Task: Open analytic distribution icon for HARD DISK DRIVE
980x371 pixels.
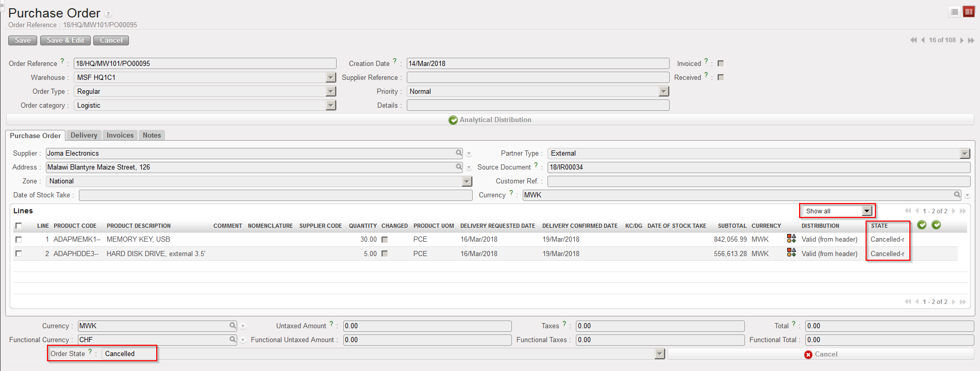Action: (x=791, y=253)
